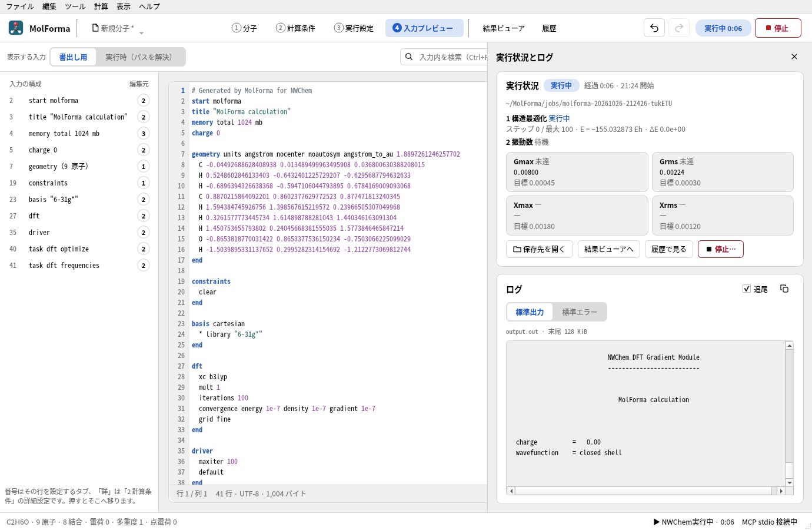Jump to tab badge 2 for 'start molforma'
The height and width of the screenshot is (530, 812).
pos(143,101)
